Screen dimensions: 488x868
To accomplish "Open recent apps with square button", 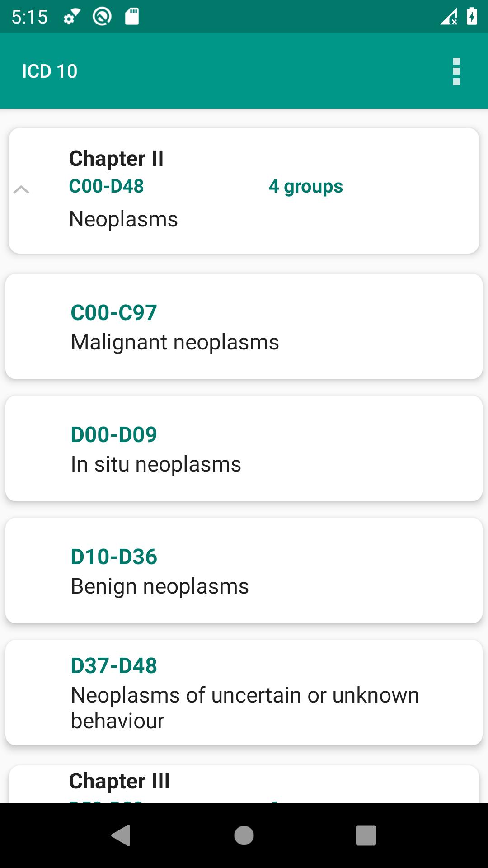I will [x=366, y=835].
